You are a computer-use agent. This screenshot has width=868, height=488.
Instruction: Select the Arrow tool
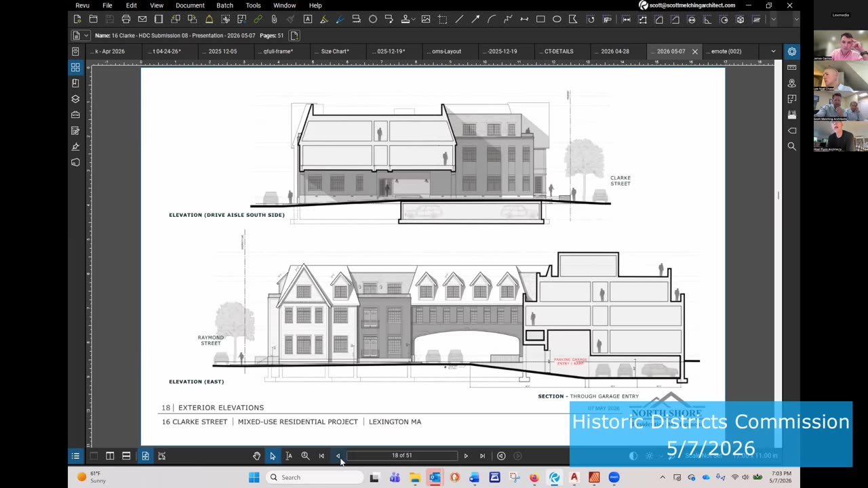[x=475, y=19]
